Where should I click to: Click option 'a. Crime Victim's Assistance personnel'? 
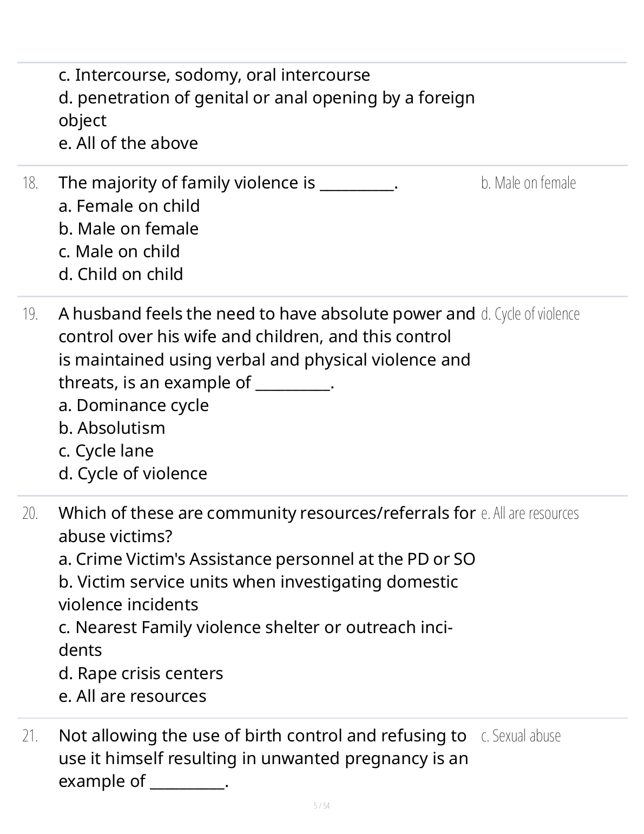pos(267,559)
